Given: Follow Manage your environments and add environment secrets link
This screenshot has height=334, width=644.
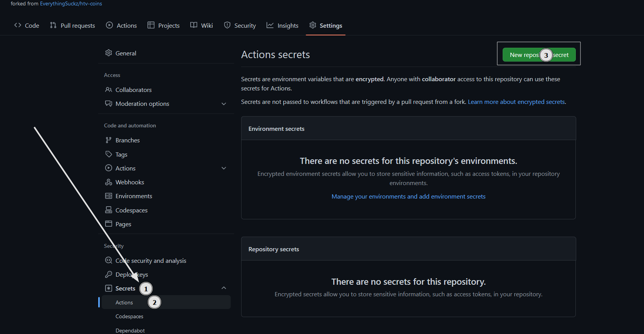Looking at the screenshot, I should tap(408, 197).
